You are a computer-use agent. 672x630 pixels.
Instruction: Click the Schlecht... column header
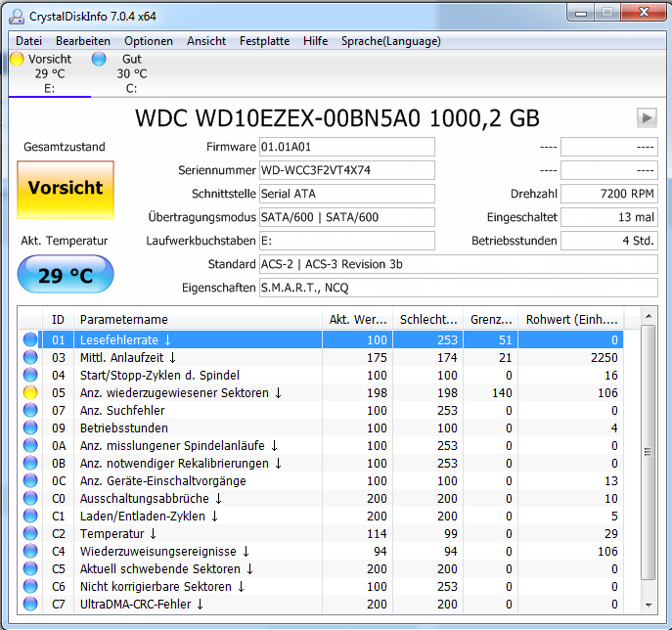point(427,320)
